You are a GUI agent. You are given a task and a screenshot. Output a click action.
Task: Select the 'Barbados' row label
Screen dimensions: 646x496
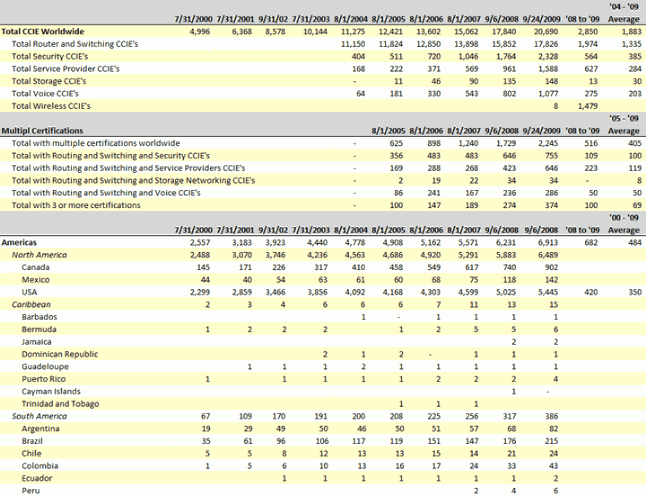(x=39, y=316)
